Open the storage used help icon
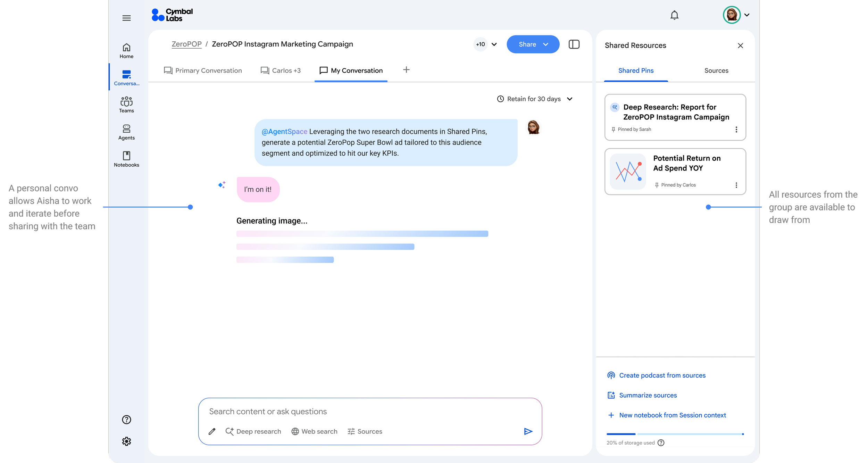 tap(661, 443)
